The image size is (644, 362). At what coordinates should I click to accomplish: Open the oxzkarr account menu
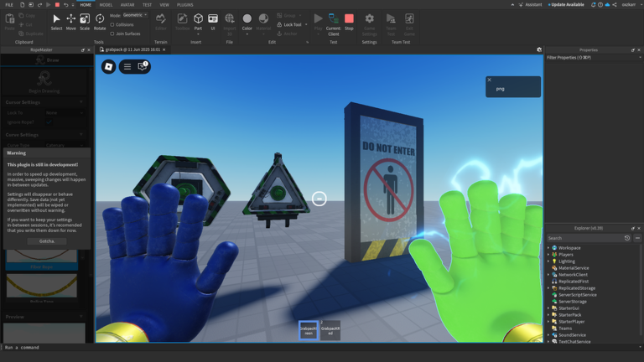point(631,5)
